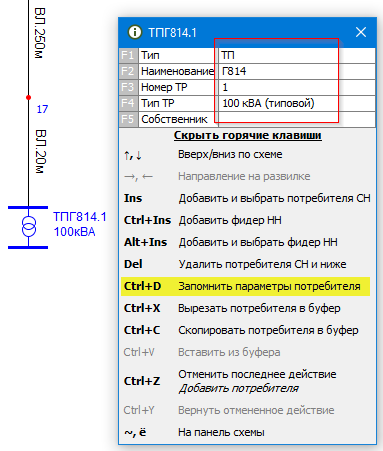Click the F4 key label for Тип ТР
383x451 pixels.
(x=128, y=103)
